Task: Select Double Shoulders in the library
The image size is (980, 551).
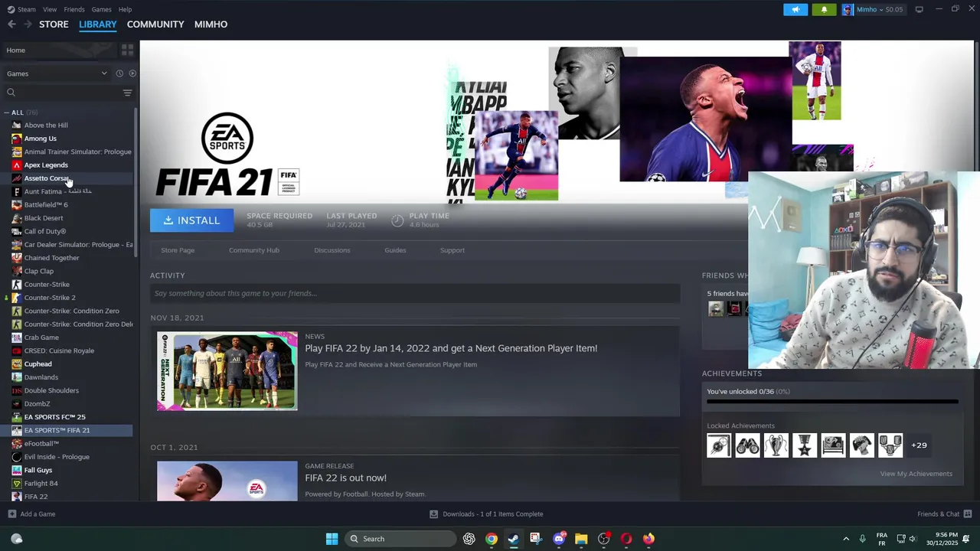Action: [x=51, y=390]
